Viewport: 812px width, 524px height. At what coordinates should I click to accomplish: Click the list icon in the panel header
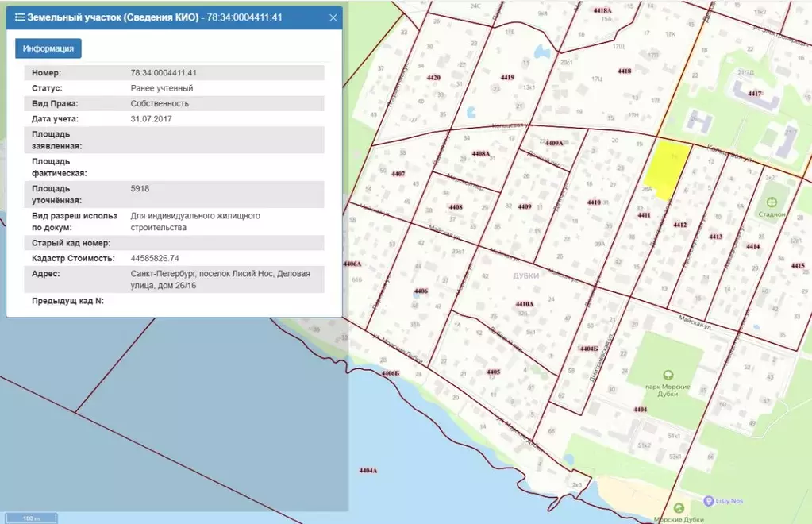pos(20,17)
